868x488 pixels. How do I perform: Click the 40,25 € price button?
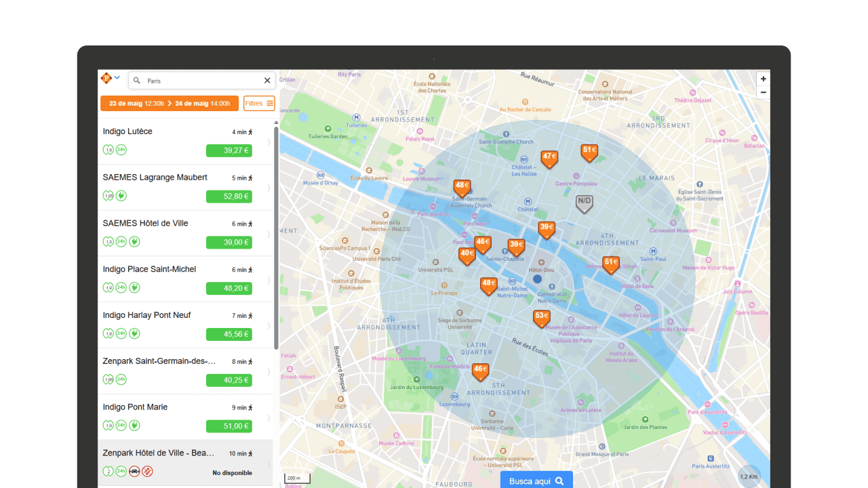tap(229, 380)
